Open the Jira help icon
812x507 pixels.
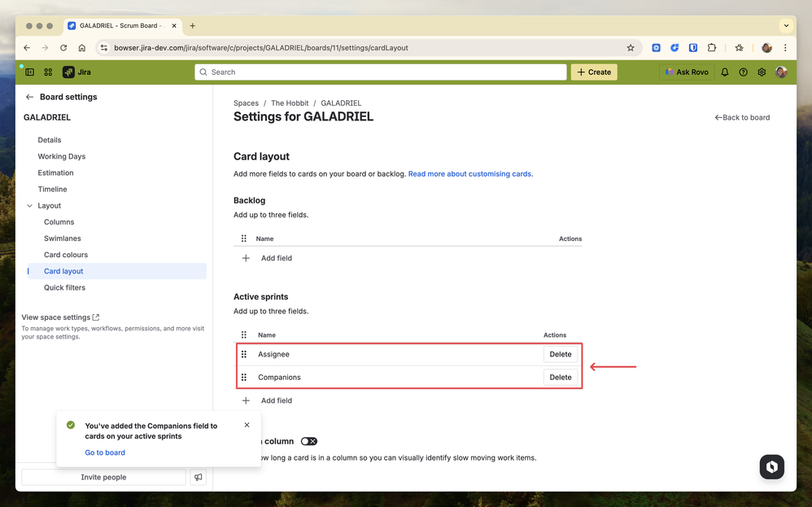(x=743, y=72)
